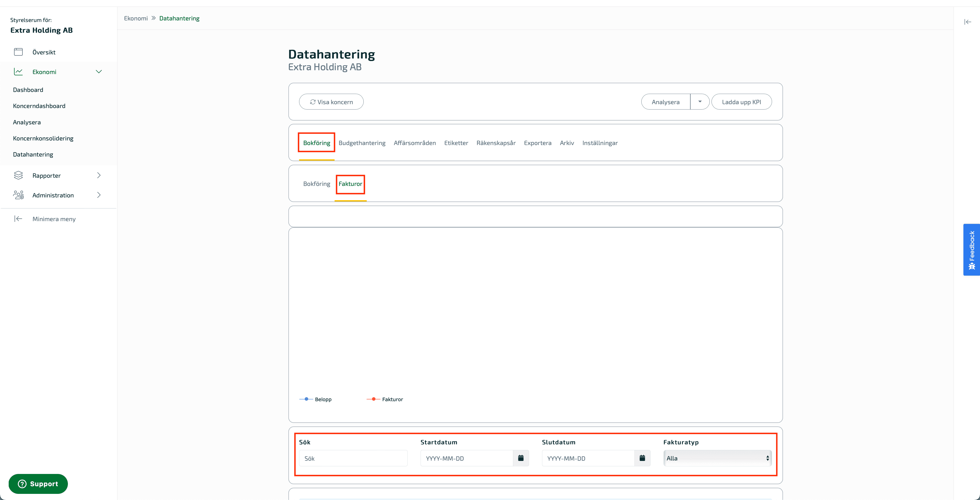The width and height of the screenshot is (980, 500).
Task: Click the Visa koncern refresh icon
Action: coord(313,102)
